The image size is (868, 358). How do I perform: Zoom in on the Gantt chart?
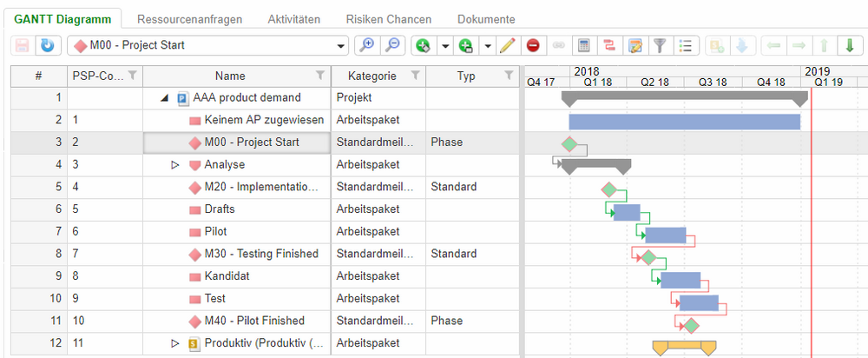367,45
